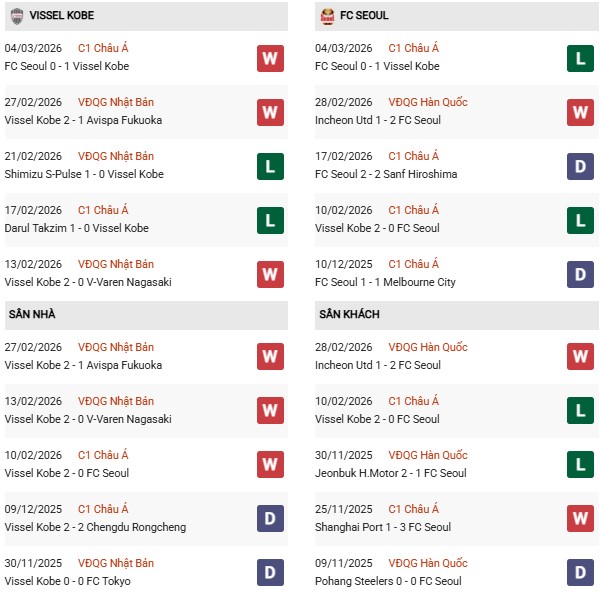The width and height of the screenshot is (600, 593).
Task: Select the SÂN NHÀ section header
Action: point(34,315)
